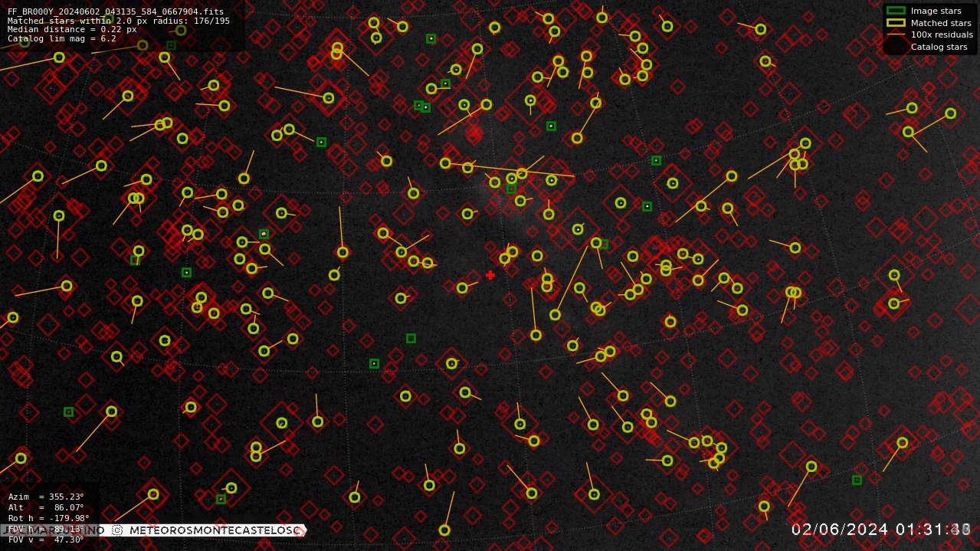The height and width of the screenshot is (551, 980).
Task: Click the 'Catalog lim mag = 6.2' text
Action: (x=62, y=38)
